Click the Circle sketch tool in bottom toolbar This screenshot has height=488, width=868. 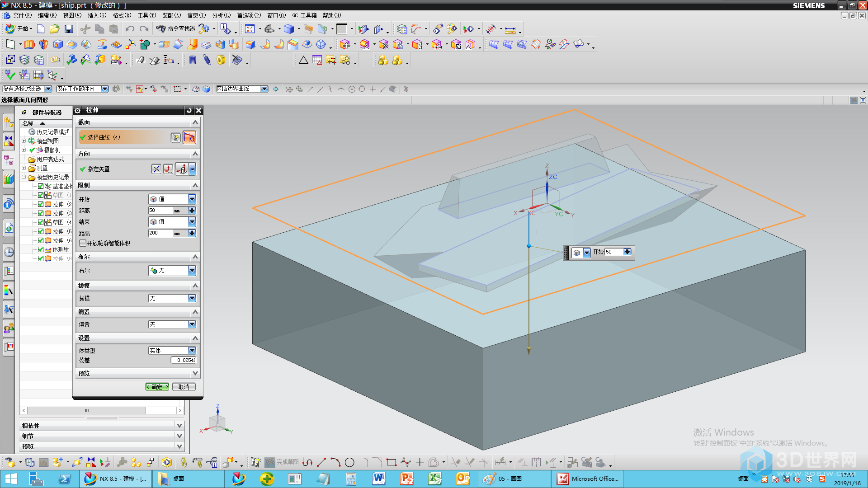click(349, 462)
